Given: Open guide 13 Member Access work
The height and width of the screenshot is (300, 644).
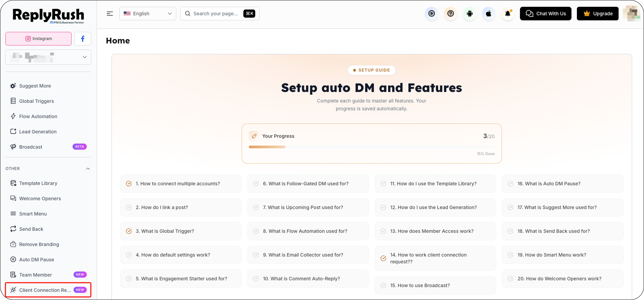Looking at the screenshot, I should point(435,231).
